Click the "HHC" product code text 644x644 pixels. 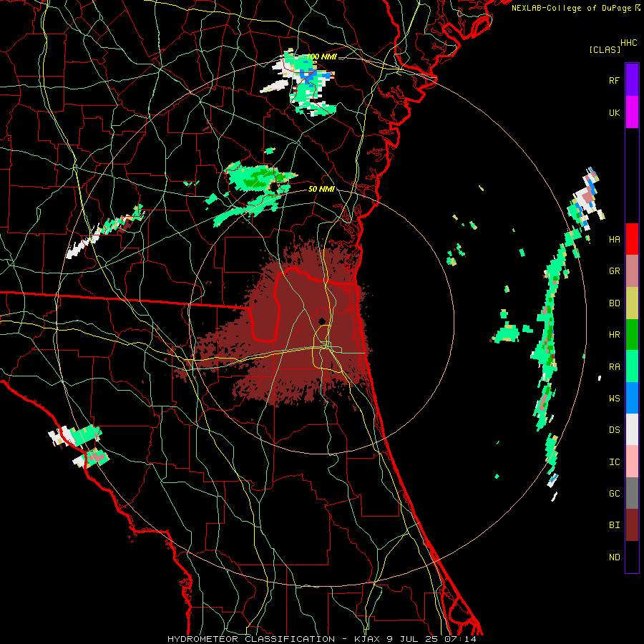pos(629,43)
